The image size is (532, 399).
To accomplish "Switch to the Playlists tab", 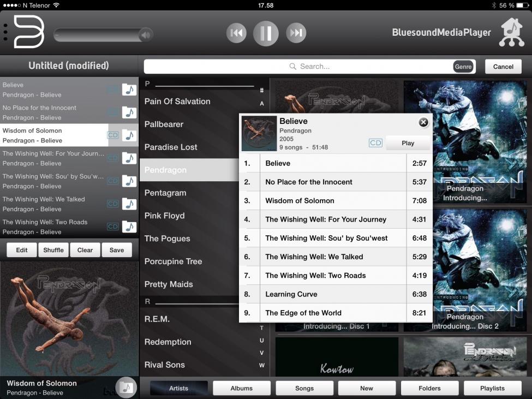I will click(492, 388).
